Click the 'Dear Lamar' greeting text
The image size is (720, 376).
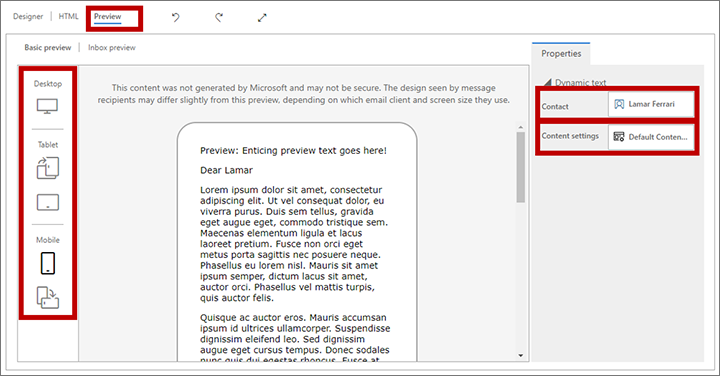[226, 170]
